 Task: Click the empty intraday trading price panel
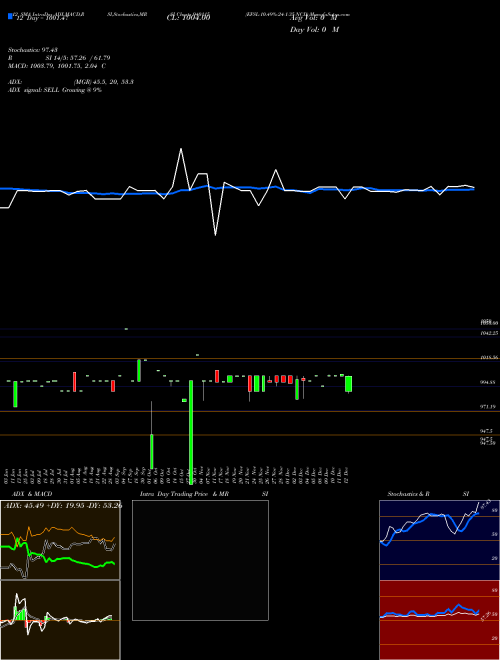(200, 560)
